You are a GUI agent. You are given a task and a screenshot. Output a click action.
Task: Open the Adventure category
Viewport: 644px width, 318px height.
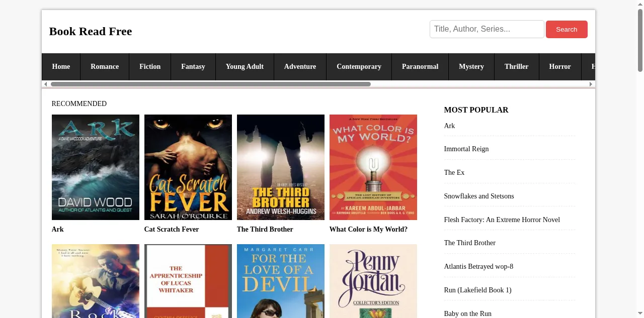point(300,67)
